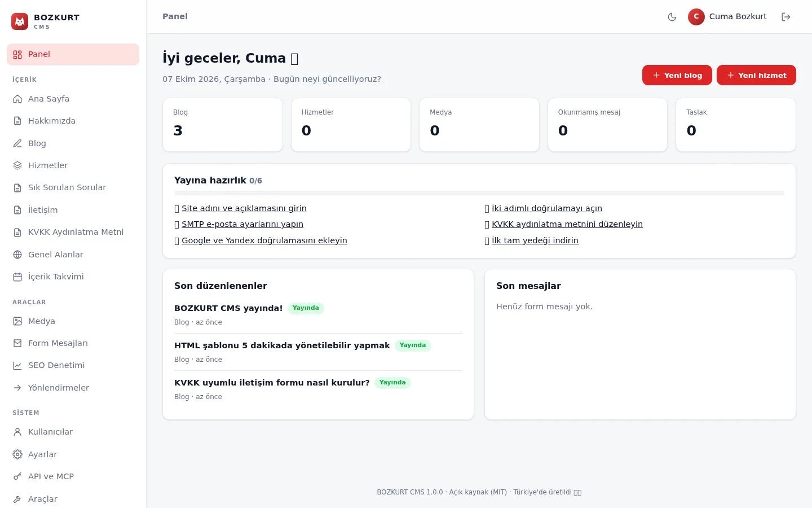Open 'KVKK uyumlu iletişim formu nasıl kurulur?'
812x508 pixels.
click(272, 383)
